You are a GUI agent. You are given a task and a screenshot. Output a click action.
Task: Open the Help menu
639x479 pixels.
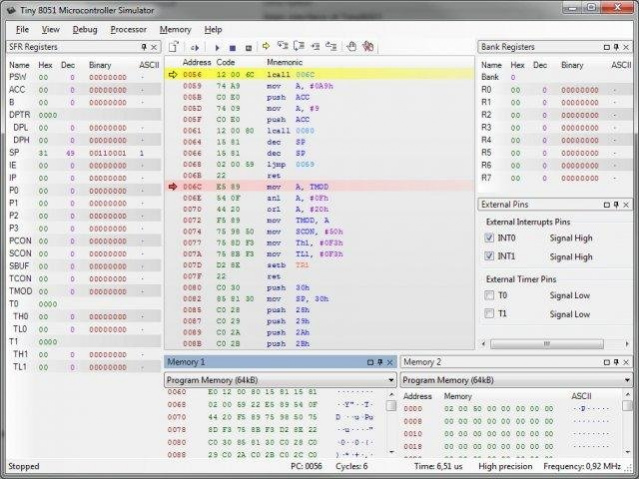click(213, 29)
